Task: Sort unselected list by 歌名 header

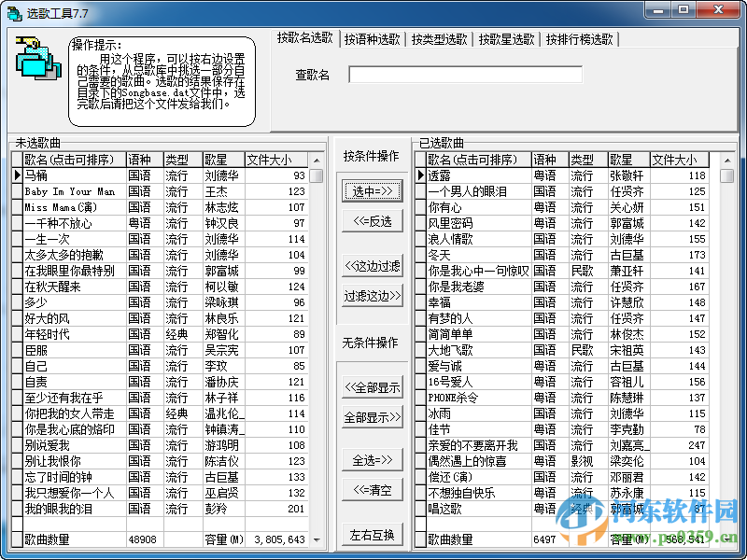Action: pos(75,160)
